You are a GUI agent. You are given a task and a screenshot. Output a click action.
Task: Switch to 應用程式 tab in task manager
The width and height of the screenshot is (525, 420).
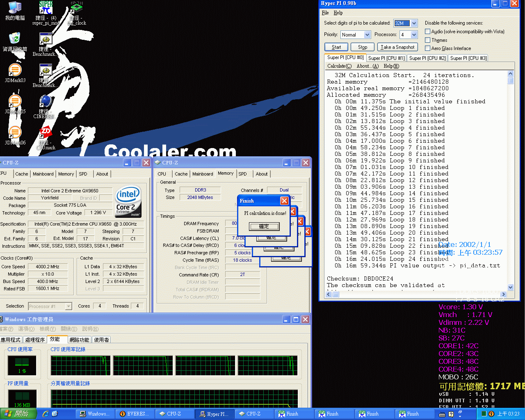(x=11, y=340)
